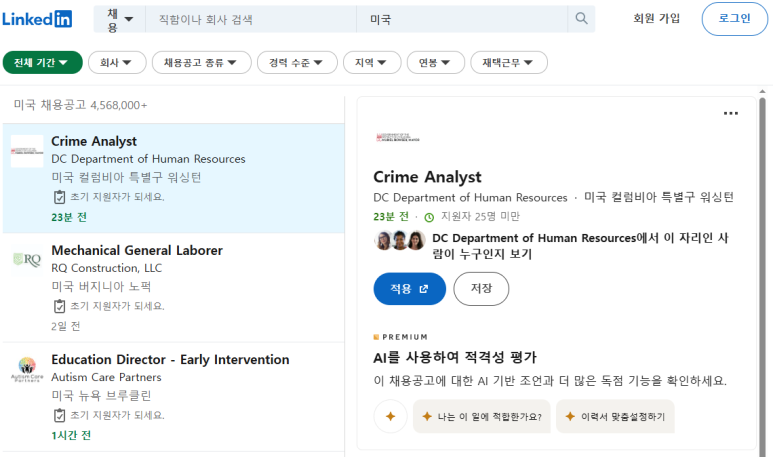Click the clipboard icon under Mechanical General Laborer
773x457 pixels.
59,306
